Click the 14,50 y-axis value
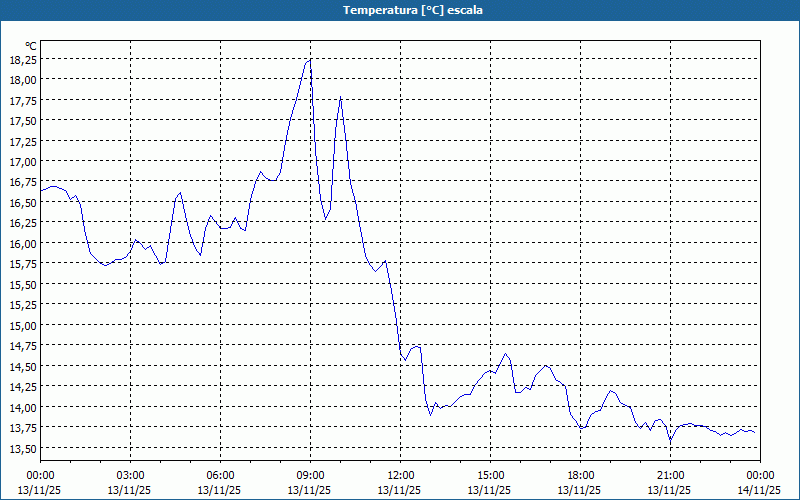Image resolution: width=800 pixels, height=500 pixels. 22,367
